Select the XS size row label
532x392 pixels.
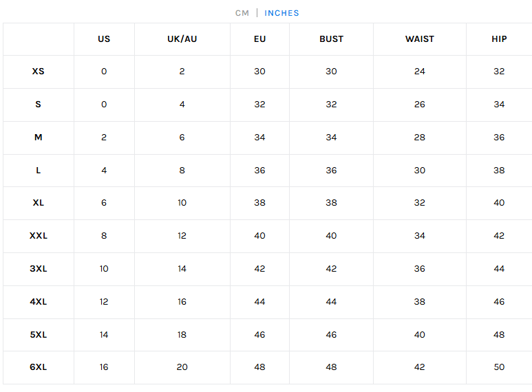pyautogui.click(x=38, y=72)
